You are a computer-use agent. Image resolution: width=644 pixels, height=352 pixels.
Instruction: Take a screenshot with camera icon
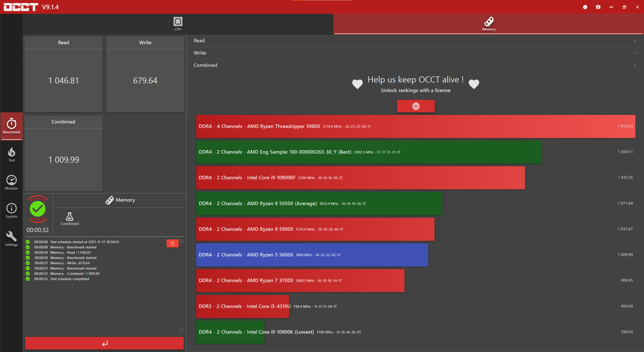coord(598,7)
